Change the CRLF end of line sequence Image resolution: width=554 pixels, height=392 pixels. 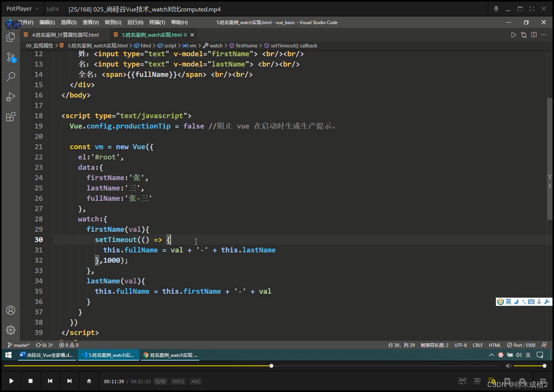pos(477,345)
